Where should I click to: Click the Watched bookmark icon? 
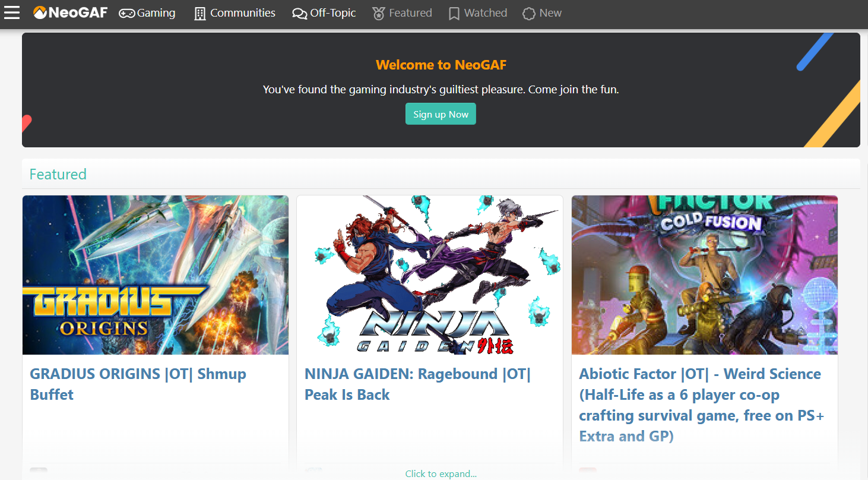pos(454,13)
